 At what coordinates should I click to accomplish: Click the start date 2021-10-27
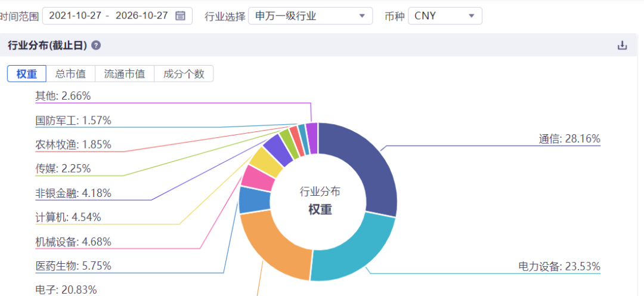click(75, 16)
